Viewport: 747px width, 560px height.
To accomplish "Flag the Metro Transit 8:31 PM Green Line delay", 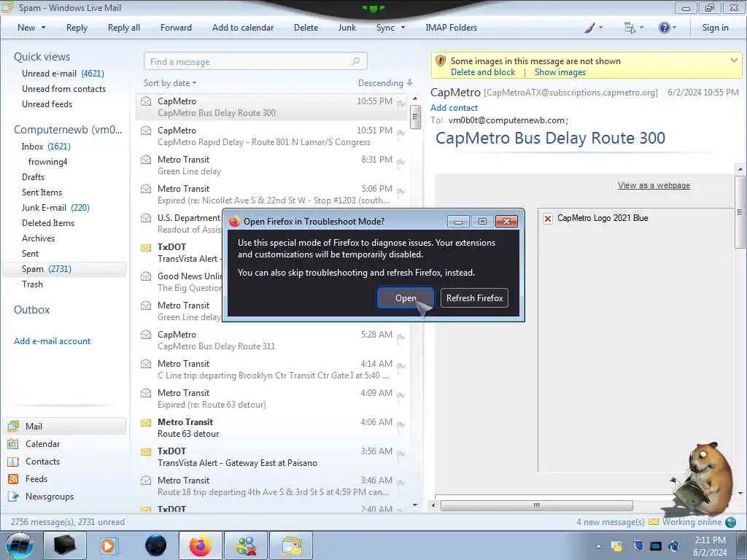I will tap(400, 162).
